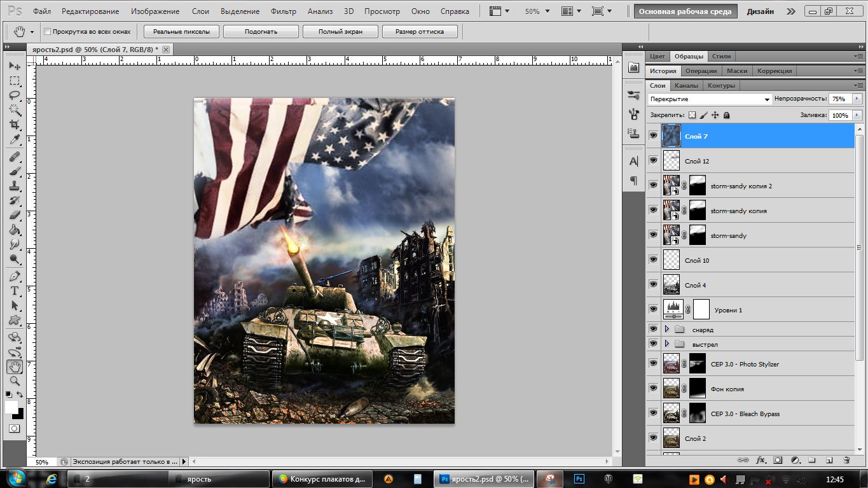Hide layer Слой 7
Screen dimensions: 868x488
[654, 136]
